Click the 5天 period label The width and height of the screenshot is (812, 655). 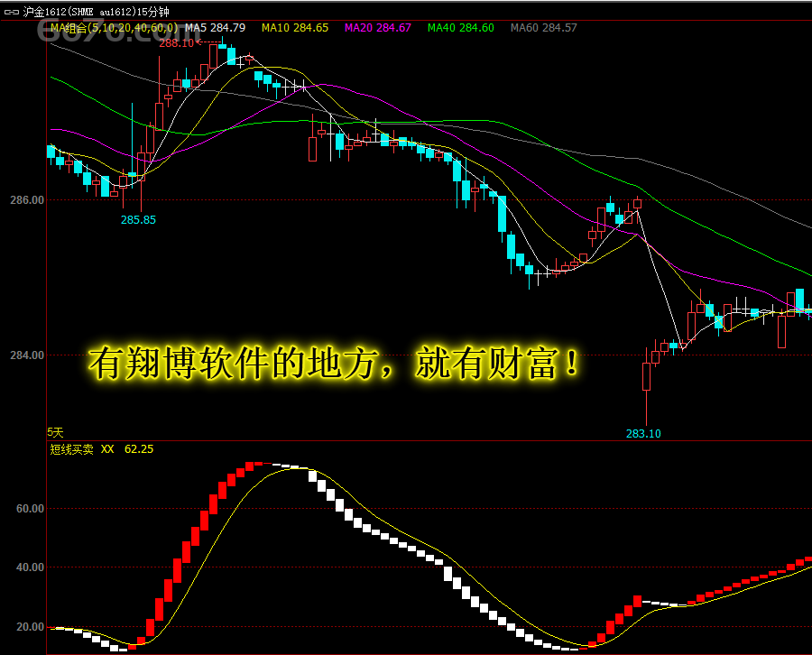55,432
